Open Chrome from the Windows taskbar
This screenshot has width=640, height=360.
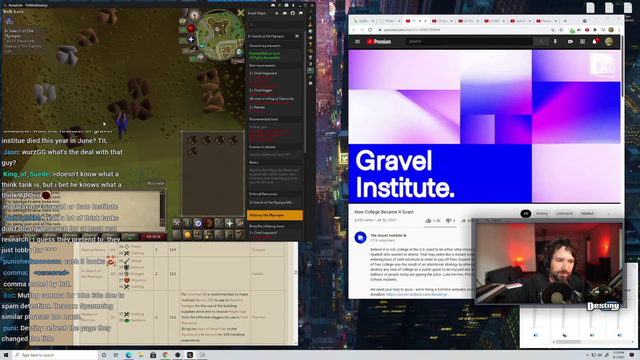click(x=165, y=355)
